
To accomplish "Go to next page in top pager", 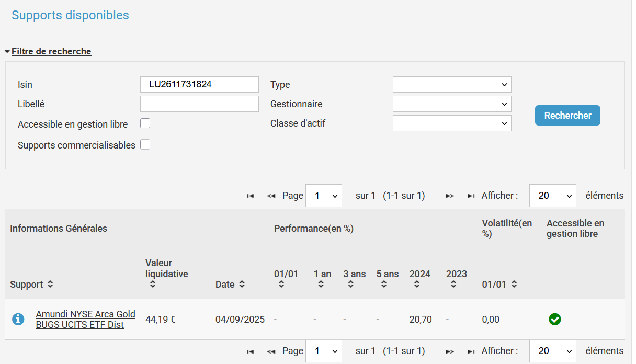I will coord(449,196).
